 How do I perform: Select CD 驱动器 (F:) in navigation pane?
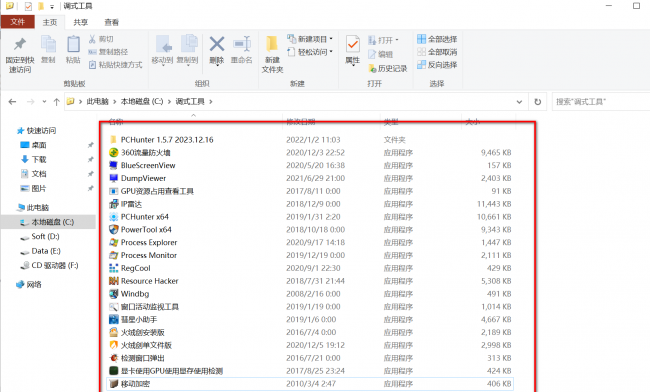49,266
